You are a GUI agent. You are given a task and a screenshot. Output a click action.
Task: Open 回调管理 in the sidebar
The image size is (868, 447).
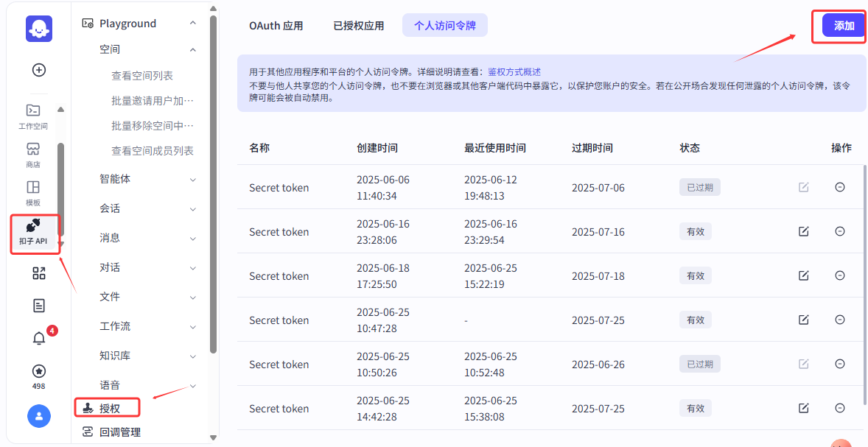click(x=119, y=432)
